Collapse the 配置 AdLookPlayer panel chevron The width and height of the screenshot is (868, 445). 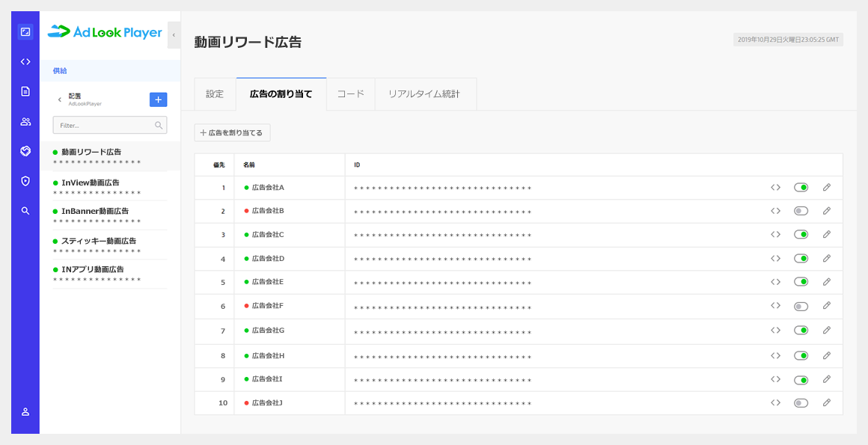click(x=61, y=99)
